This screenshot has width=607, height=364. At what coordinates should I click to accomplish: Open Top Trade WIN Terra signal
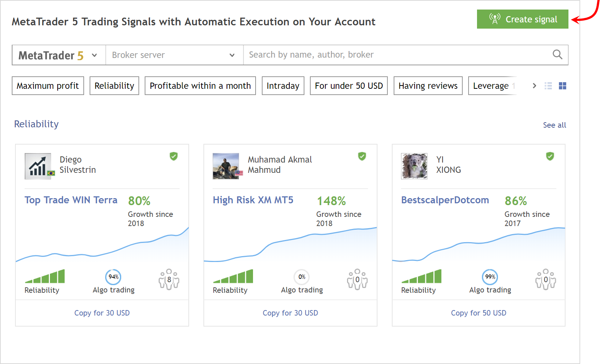(71, 200)
